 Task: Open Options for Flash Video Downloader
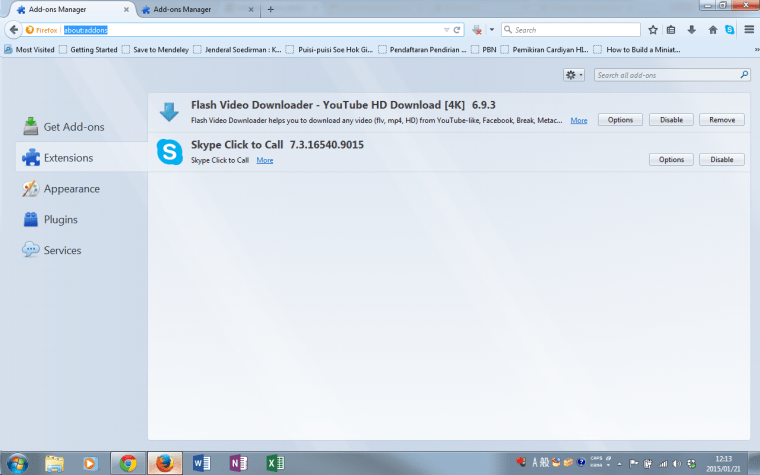click(620, 120)
